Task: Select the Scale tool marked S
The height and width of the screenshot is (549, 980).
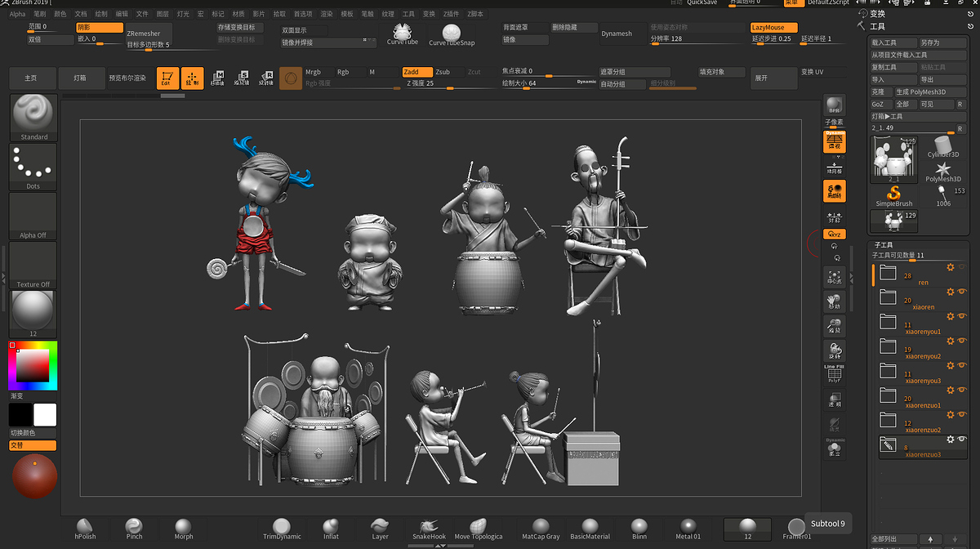Action: click(x=242, y=78)
